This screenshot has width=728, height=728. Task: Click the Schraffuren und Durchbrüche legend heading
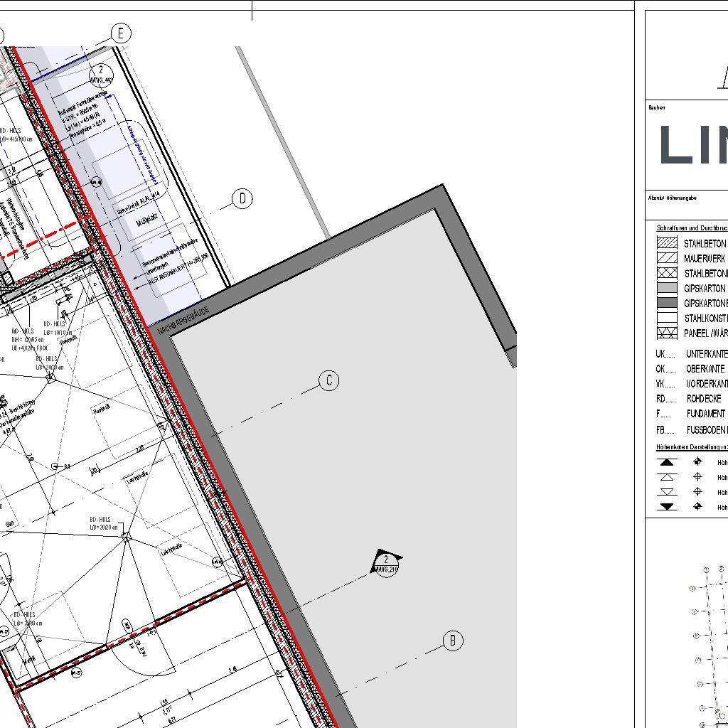[x=691, y=228]
